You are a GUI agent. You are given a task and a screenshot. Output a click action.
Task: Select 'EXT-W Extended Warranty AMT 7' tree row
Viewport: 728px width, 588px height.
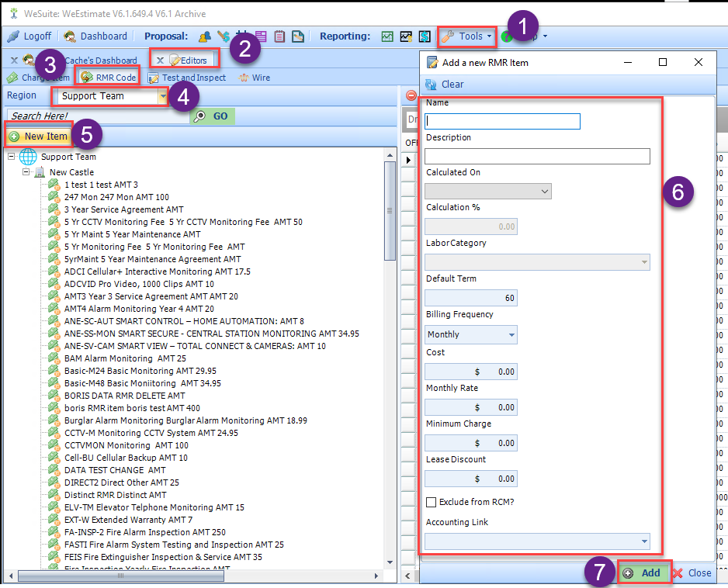(x=128, y=520)
